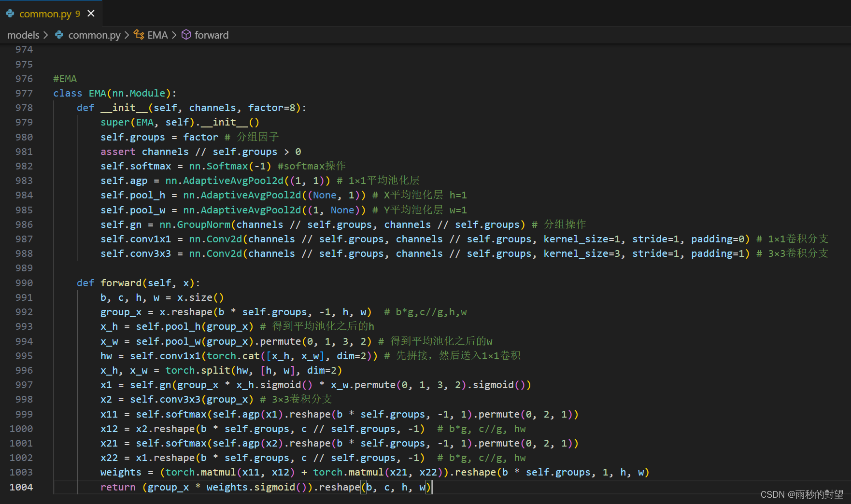
Task: Click 'torch.cat' on line 995
Action: coord(233,356)
